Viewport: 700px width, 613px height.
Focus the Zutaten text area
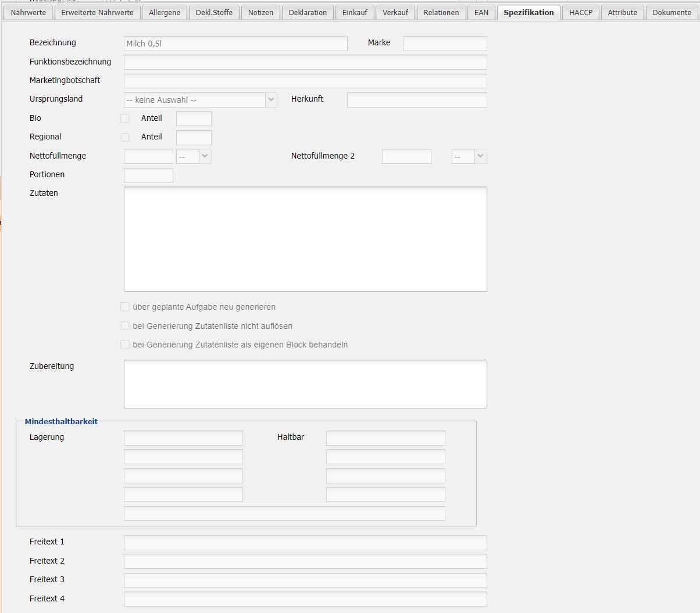point(305,239)
